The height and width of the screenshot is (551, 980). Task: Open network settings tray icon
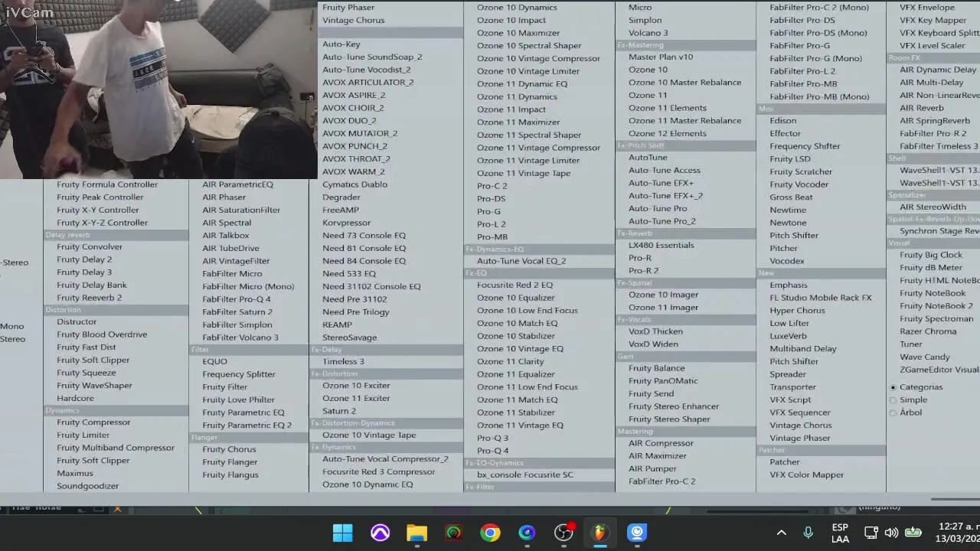871,533
